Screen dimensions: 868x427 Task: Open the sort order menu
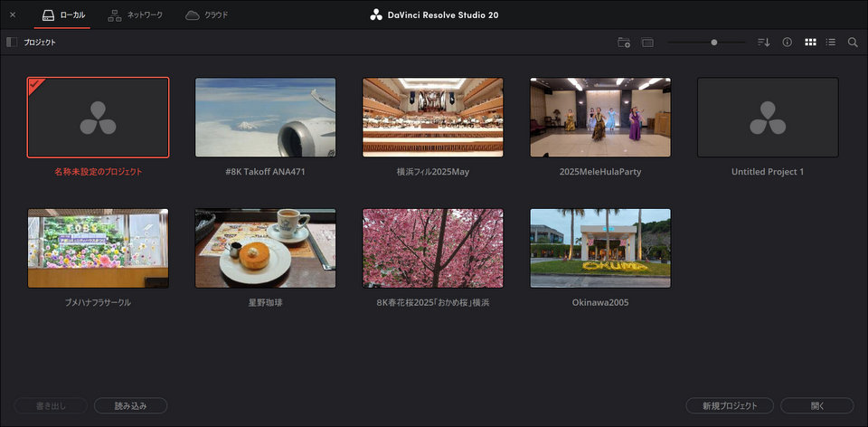point(763,43)
